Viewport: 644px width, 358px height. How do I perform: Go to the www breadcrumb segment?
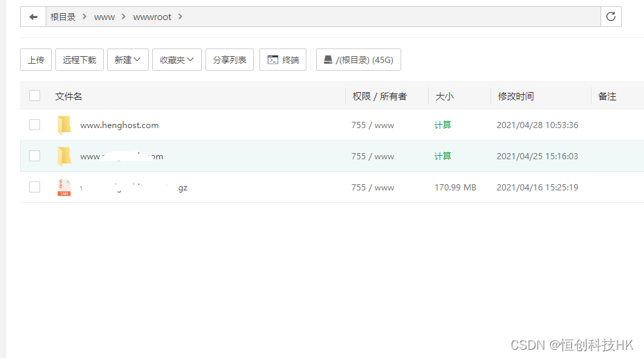104,17
